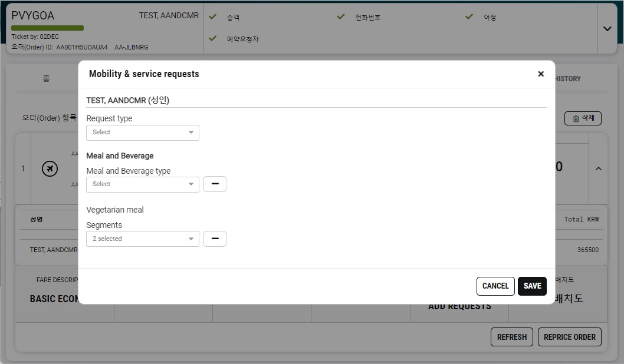Remove the Meal and Beverage type row with minus button
This screenshot has height=364, width=624.
click(215, 184)
